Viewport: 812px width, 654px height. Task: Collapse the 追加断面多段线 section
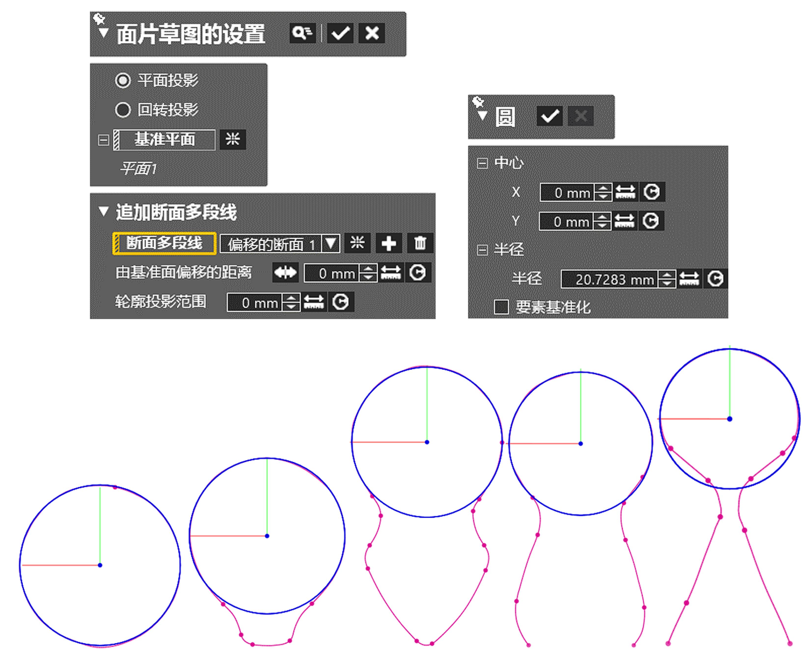pyautogui.click(x=104, y=212)
